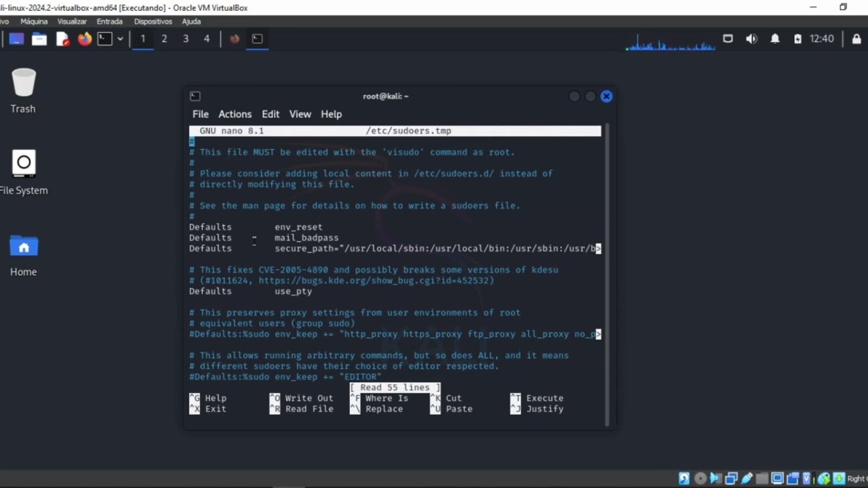Open VirtualBox Entrada menu
The height and width of the screenshot is (488, 868).
[x=110, y=22]
